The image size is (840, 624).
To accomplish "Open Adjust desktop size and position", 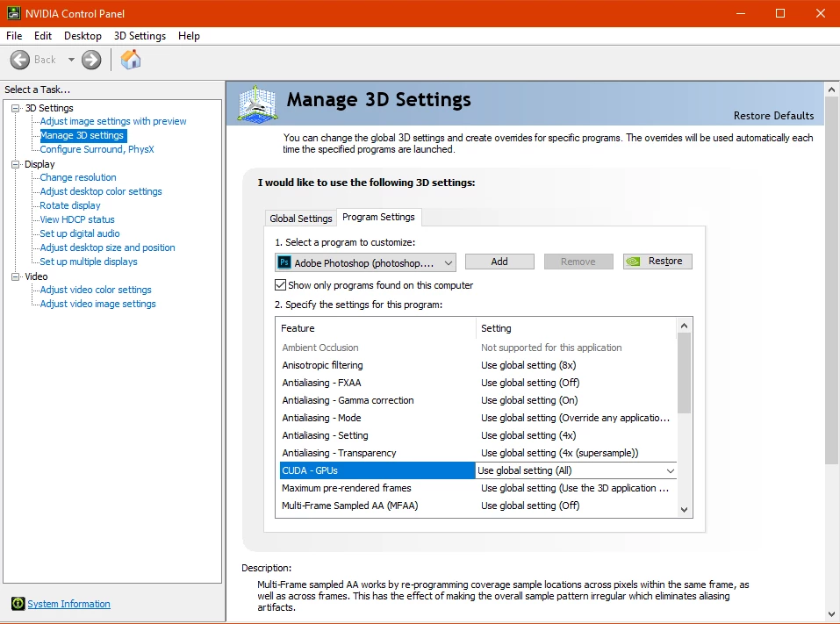I will click(x=107, y=247).
